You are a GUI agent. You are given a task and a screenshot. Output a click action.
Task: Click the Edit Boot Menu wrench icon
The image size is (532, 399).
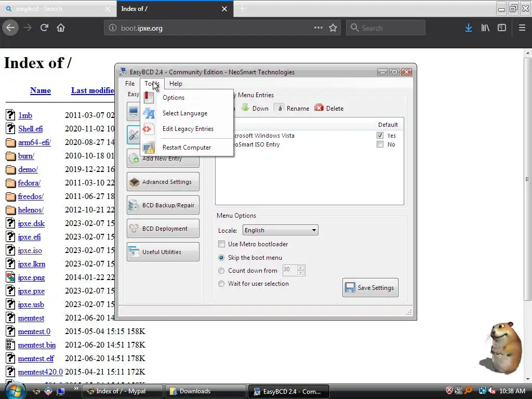pyautogui.click(x=134, y=135)
